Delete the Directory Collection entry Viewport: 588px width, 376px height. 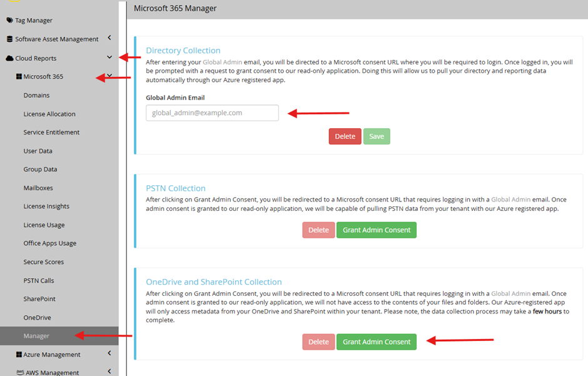(345, 136)
